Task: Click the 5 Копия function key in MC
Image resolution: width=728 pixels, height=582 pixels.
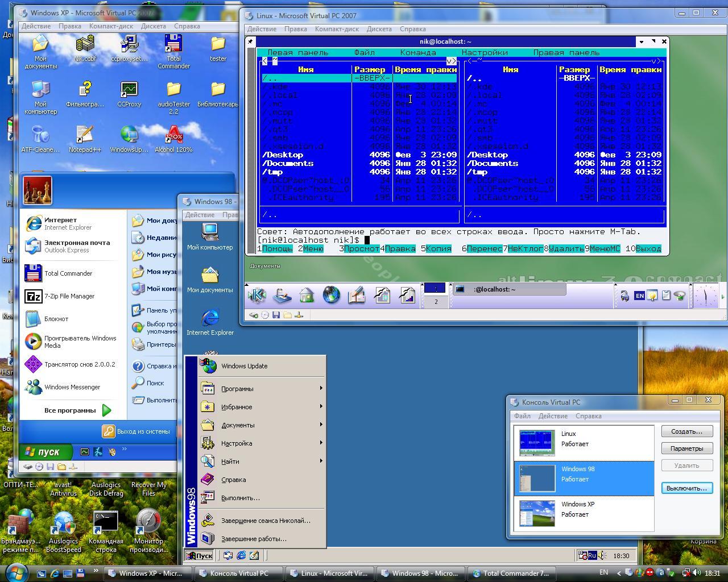Action: click(436, 248)
